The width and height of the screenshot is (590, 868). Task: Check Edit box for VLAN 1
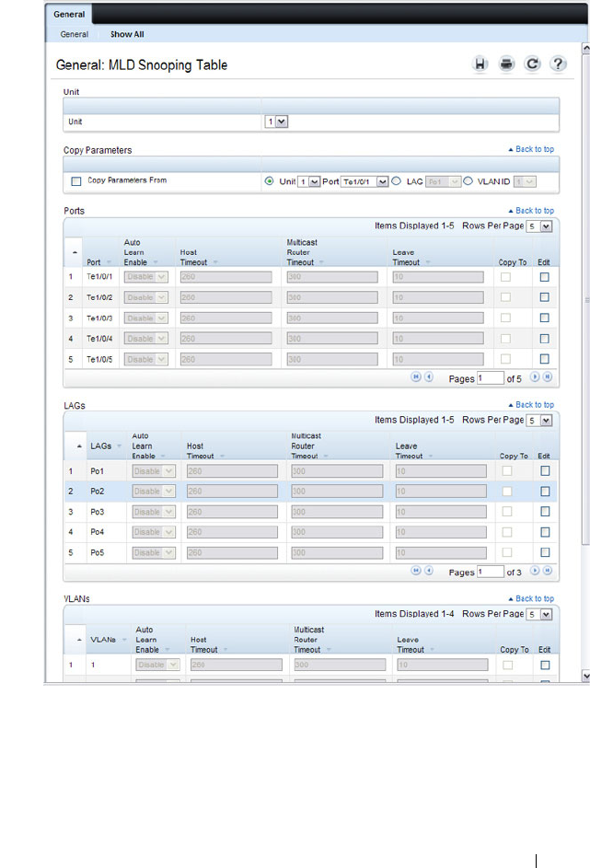pos(545,665)
